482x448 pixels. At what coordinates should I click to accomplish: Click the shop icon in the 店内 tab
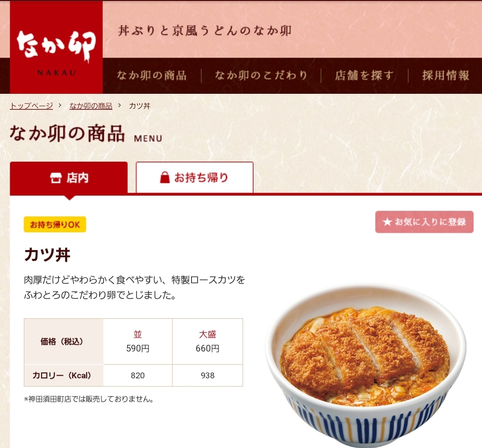click(56, 177)
